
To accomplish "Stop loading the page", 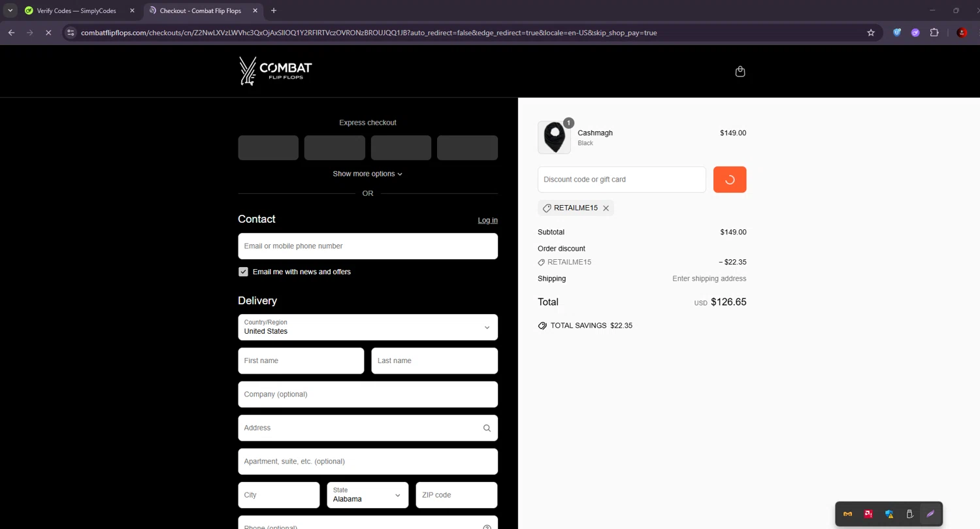I will pyautogui.click(x=48, y=33).
